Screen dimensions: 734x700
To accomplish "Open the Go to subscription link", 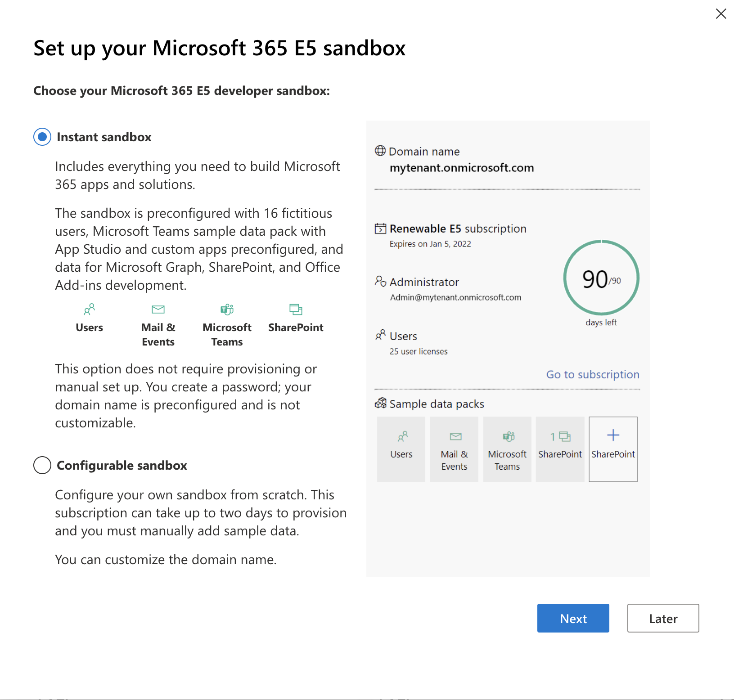I will click(592, 374).
